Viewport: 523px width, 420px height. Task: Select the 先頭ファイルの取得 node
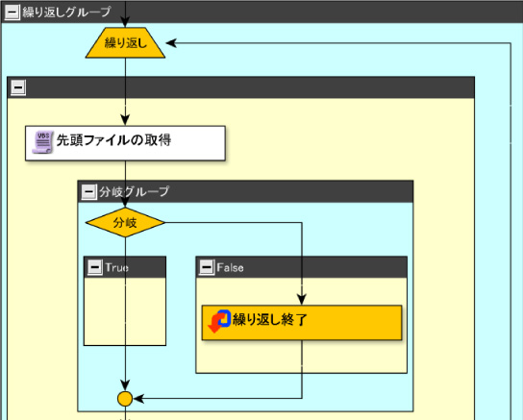(125, 143)
